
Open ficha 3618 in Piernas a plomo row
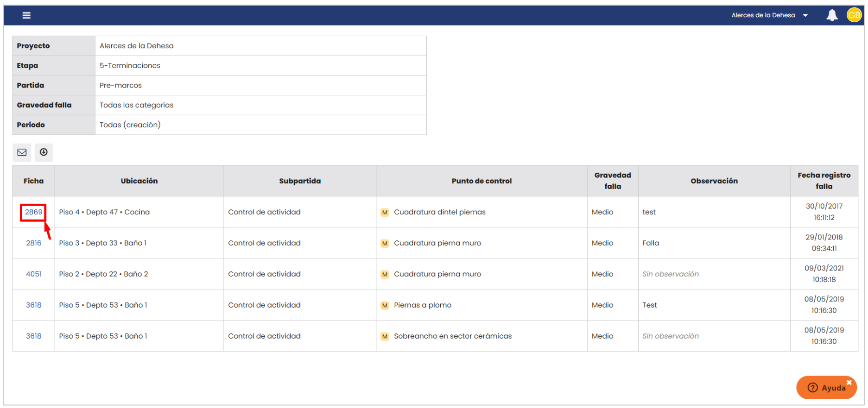pos(33,305)
